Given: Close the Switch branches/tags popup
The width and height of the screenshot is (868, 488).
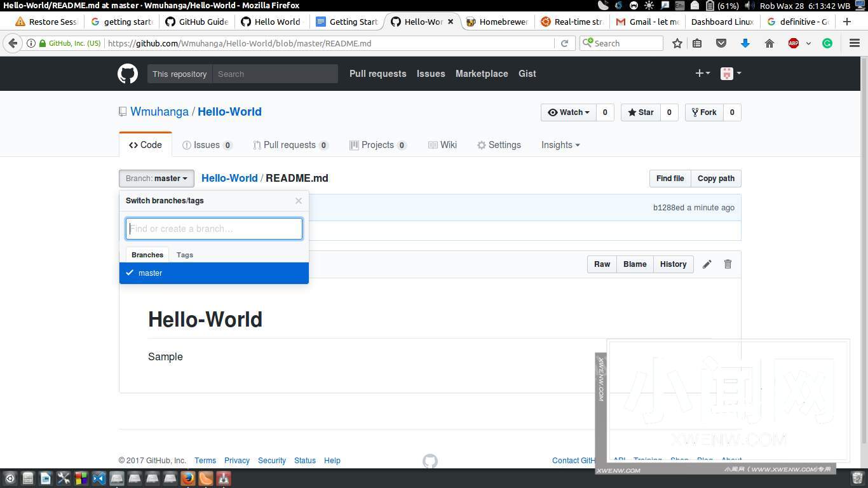Looking at the screenshot, I should point(299,201).
